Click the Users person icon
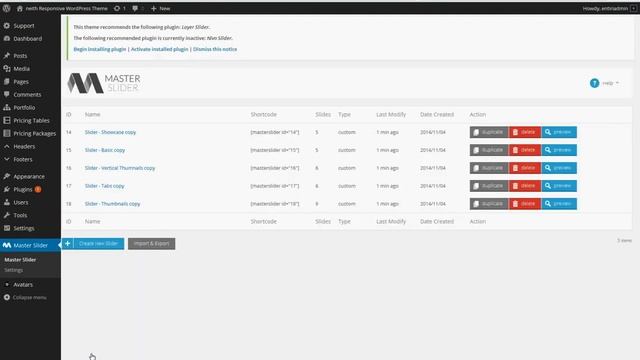 pos(7,202)
